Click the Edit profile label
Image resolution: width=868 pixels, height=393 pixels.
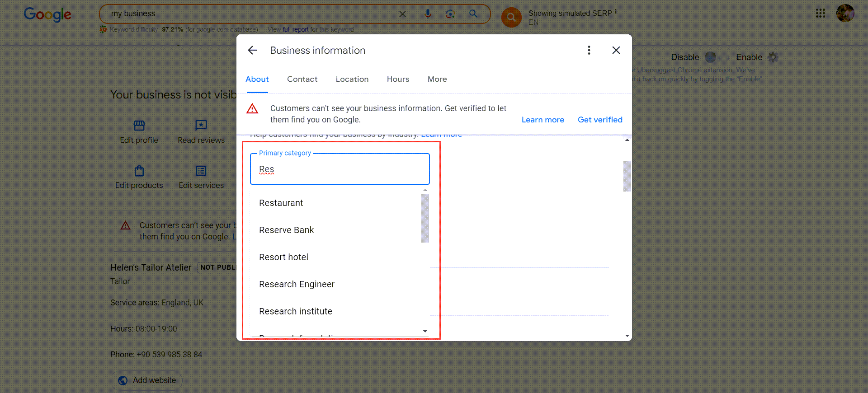click(139, 140)
